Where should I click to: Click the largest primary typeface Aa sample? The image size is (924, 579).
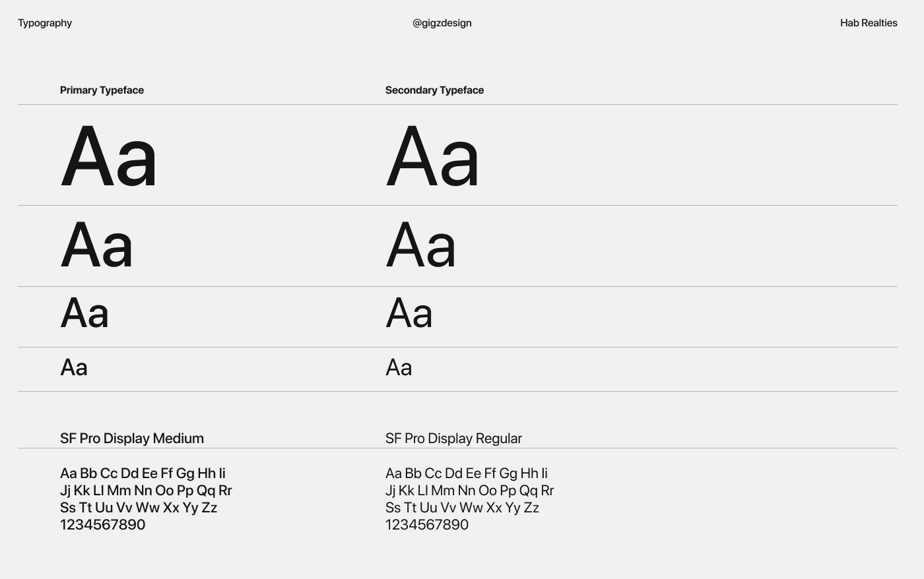109,158
